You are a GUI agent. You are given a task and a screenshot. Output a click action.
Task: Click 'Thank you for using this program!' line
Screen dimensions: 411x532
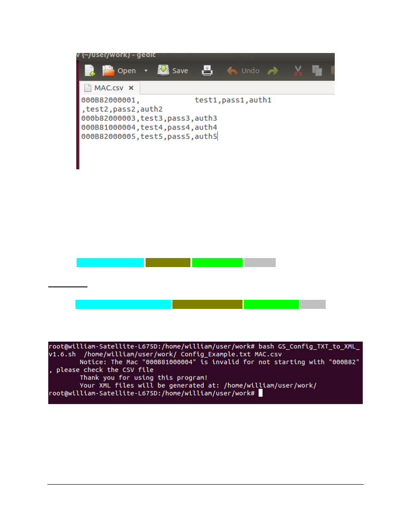(x=143, y=377)
